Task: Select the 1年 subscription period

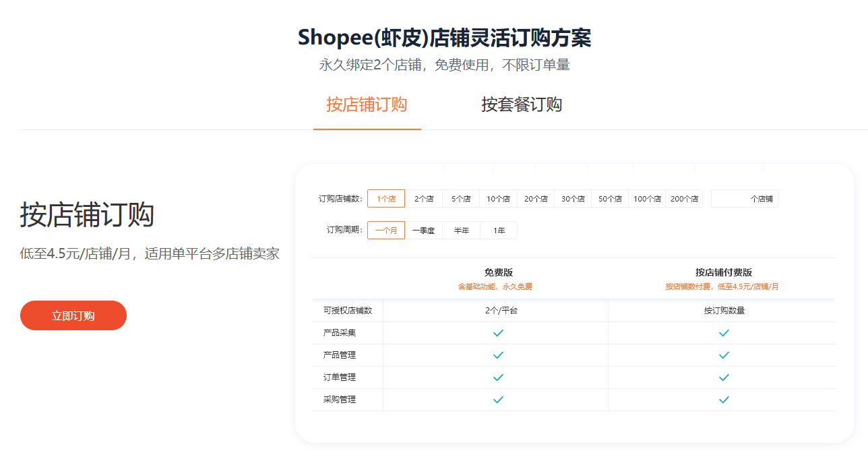Action: tap(499, 231)
